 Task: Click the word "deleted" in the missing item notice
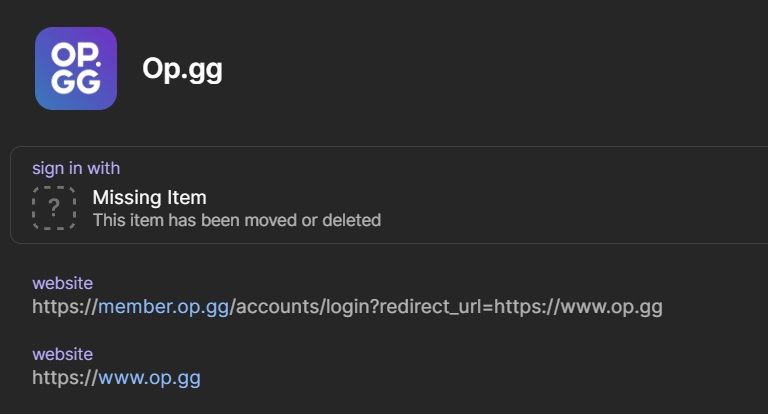coord(350,220)
